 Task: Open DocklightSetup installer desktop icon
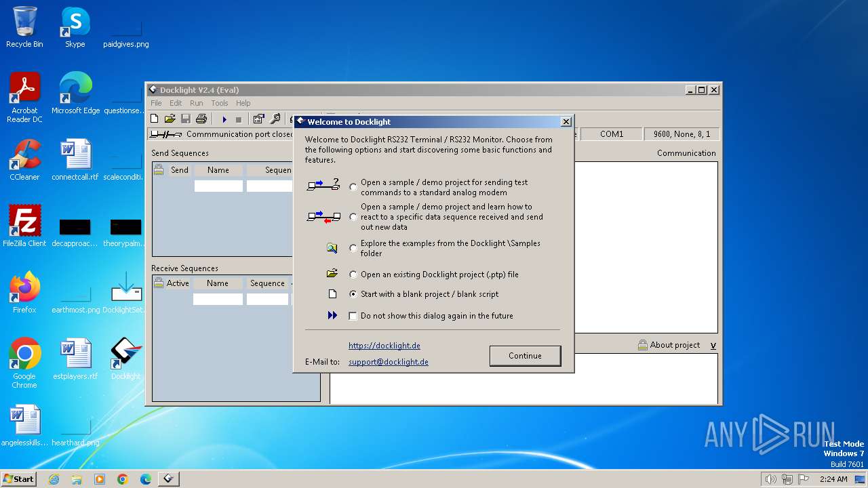coord(125,293)
